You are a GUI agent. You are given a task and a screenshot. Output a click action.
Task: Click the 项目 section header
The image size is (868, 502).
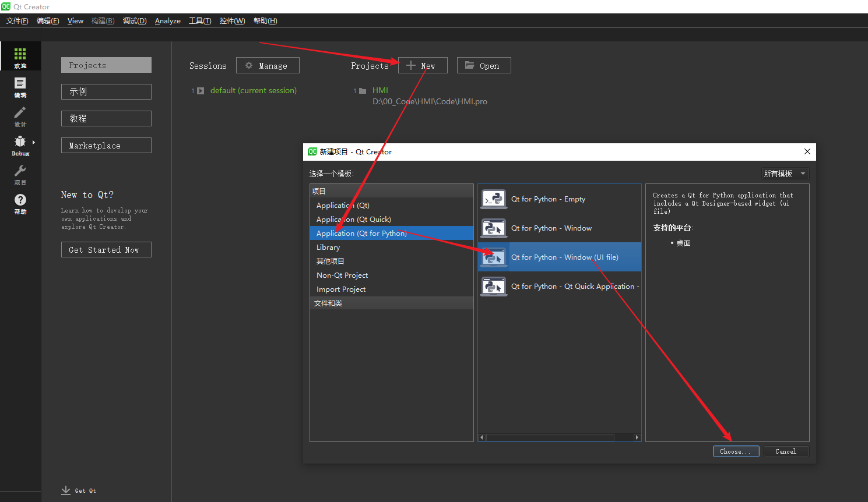point(392,191)
